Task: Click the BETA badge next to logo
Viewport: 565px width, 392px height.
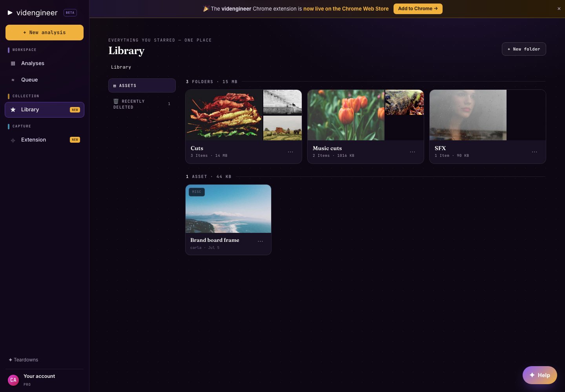Action: click(x=70, y=13)
